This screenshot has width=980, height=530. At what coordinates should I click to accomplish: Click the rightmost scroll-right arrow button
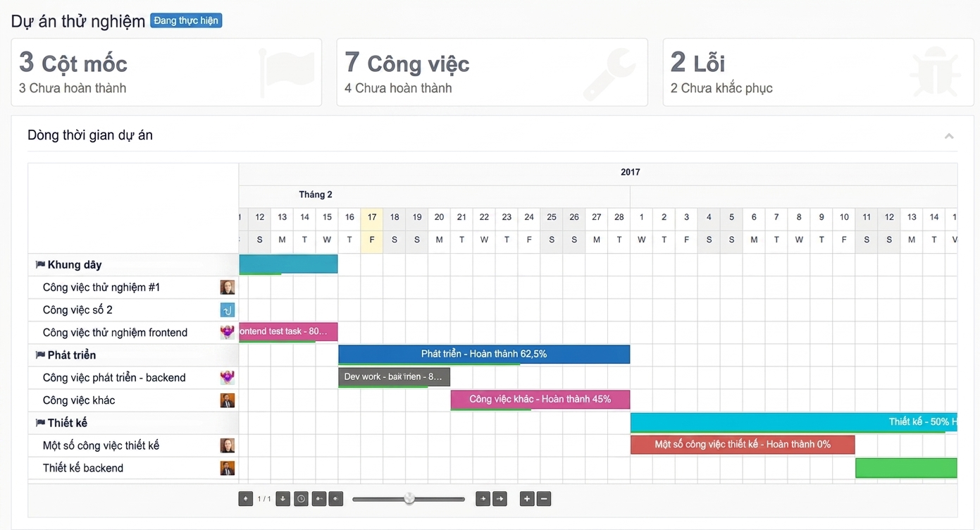tap(500, 499)
